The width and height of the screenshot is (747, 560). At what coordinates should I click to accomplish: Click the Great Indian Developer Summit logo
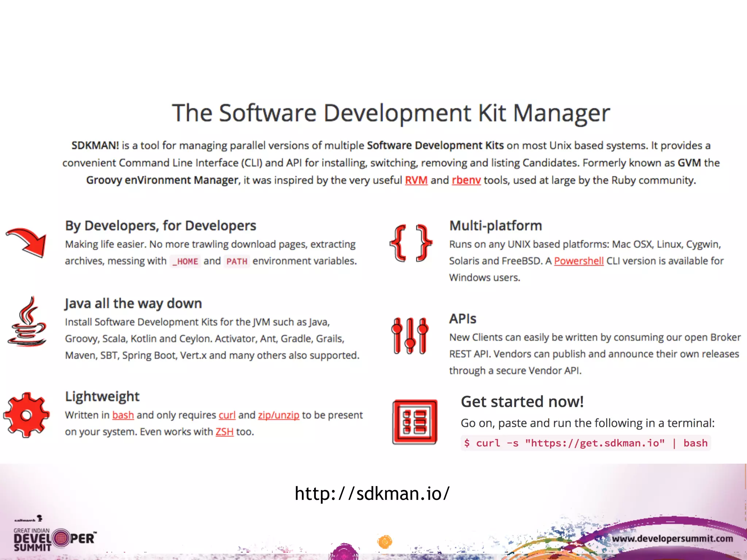54,539
